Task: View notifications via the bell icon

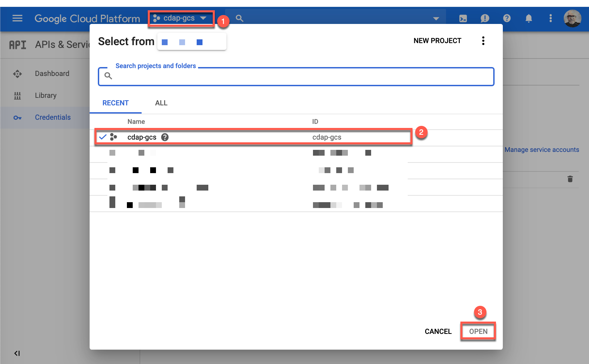Action: tap(528, 18)
